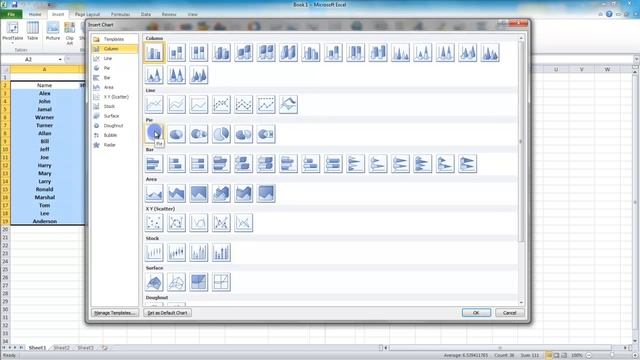The height and width of the screenshot is (360, 640).
Task: Choose Scatter with only Markers chart
Action: pyautogui.click(x=154, y=223)
